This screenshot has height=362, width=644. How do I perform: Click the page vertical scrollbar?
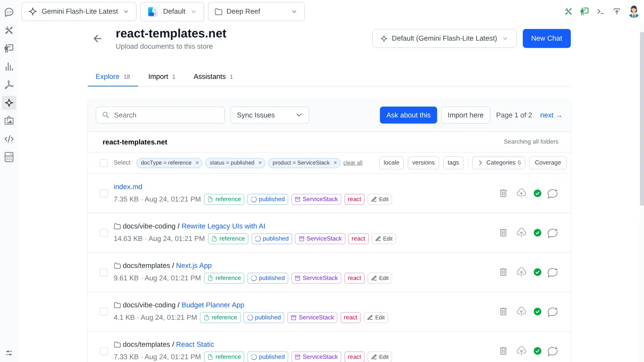[x=642, y=119]
